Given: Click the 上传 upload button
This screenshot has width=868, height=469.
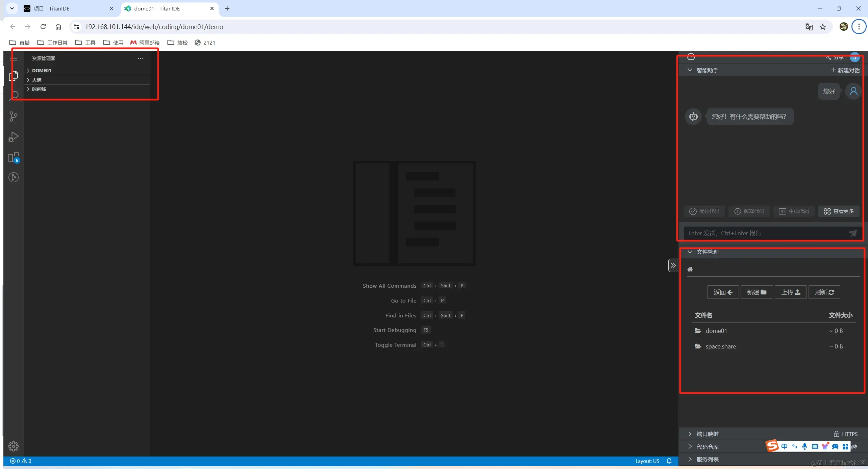Looking at the screenshot, I should (x=790, y=292).
